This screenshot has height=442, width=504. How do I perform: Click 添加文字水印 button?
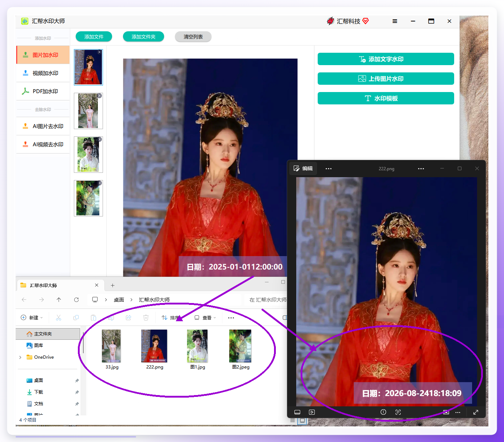386,59
